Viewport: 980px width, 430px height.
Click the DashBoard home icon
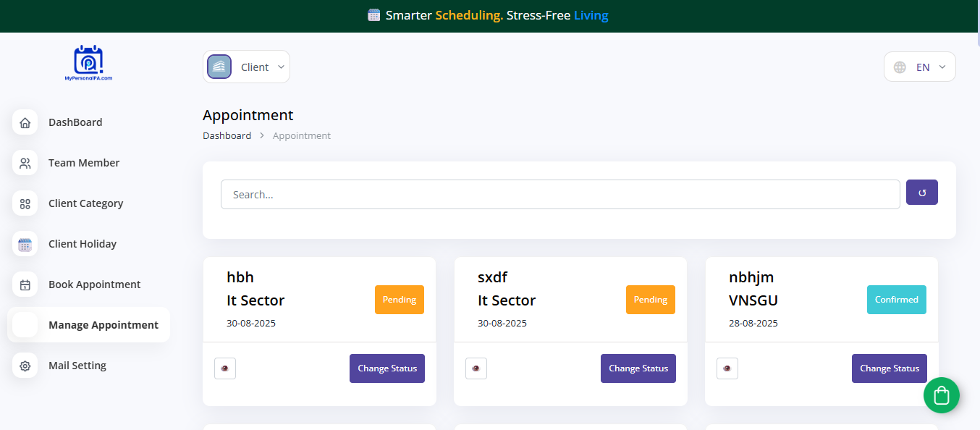coord(25,122)
